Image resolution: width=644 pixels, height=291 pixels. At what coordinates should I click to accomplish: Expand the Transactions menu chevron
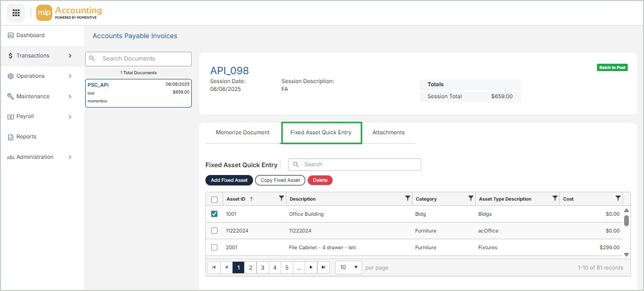pos(70,56)
